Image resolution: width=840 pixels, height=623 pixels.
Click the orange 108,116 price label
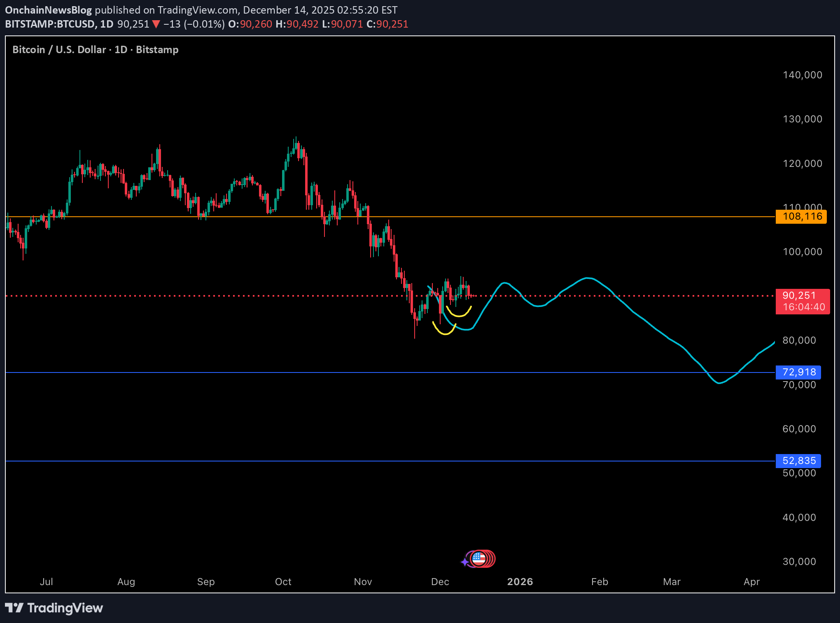800,217
